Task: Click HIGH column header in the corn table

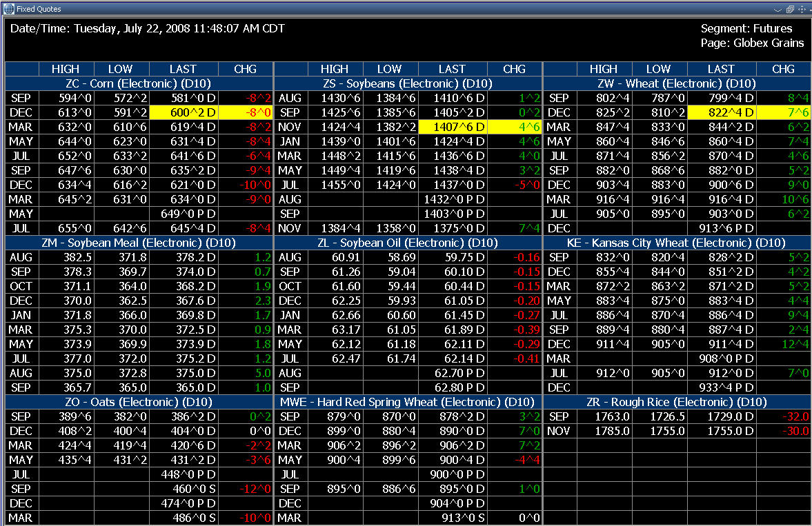Action: [x=66, y=69]
